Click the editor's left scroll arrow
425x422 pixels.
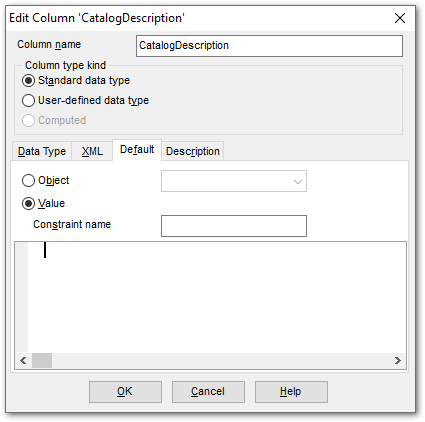[23, 360]
